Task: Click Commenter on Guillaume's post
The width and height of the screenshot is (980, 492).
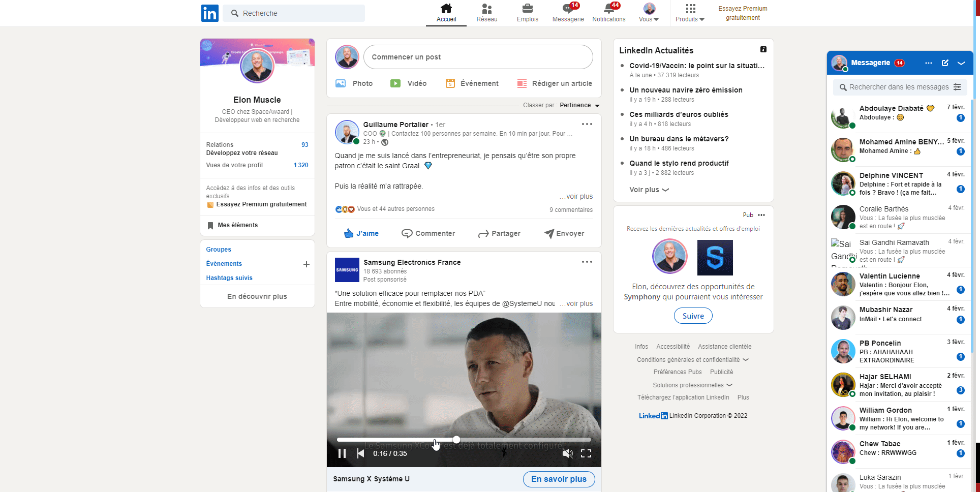Action: tap(428, 233)
